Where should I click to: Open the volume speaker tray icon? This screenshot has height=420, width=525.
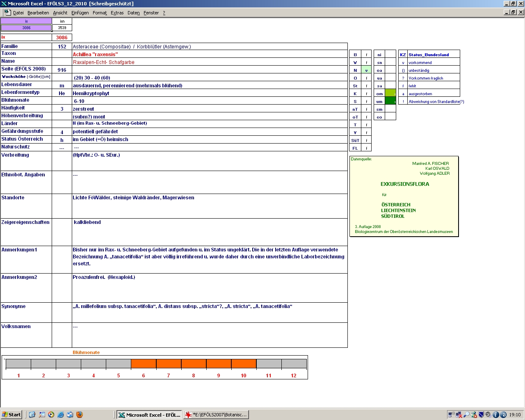coord(488,415)
